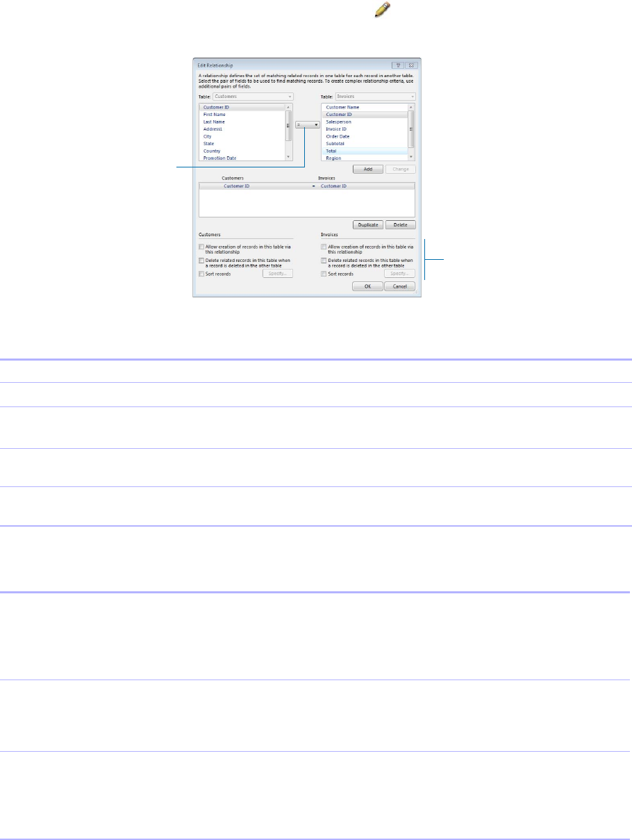Image resolution: width=632 pixels, height=840 pixels.
Task: Click Specify button under Customers options
Action: click(278, 274)
